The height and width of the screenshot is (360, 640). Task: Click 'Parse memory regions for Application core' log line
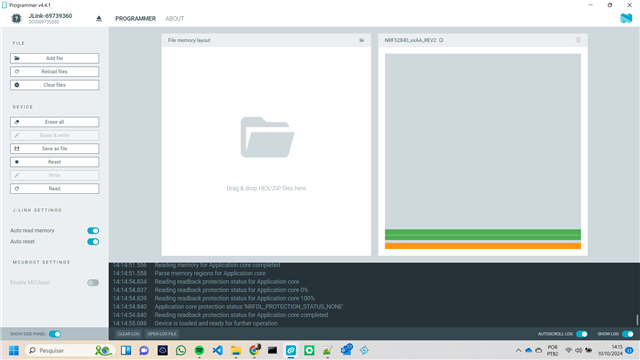click(210, 273)
